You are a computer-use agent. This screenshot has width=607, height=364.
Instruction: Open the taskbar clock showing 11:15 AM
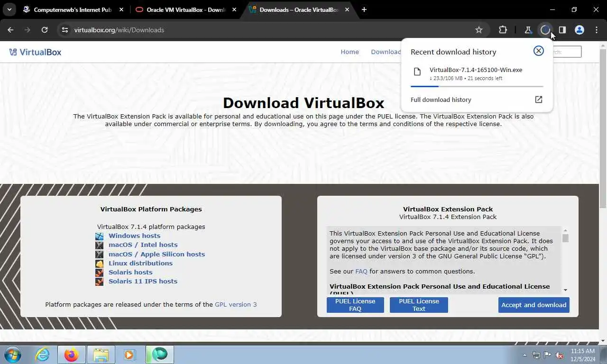(583, 355)
